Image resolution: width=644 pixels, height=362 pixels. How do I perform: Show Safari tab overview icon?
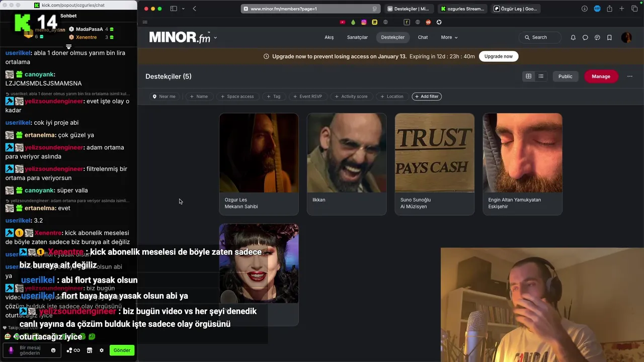634,9
